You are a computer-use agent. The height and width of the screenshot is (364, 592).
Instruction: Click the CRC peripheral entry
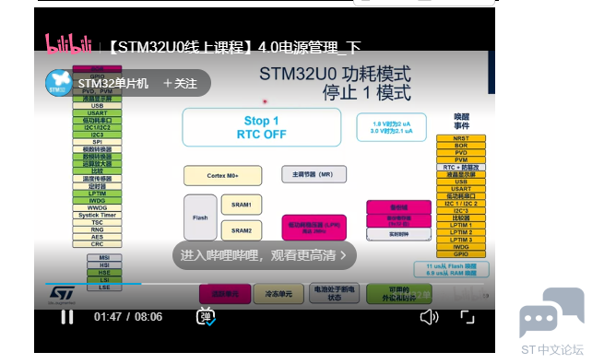[x=97, y=244]
